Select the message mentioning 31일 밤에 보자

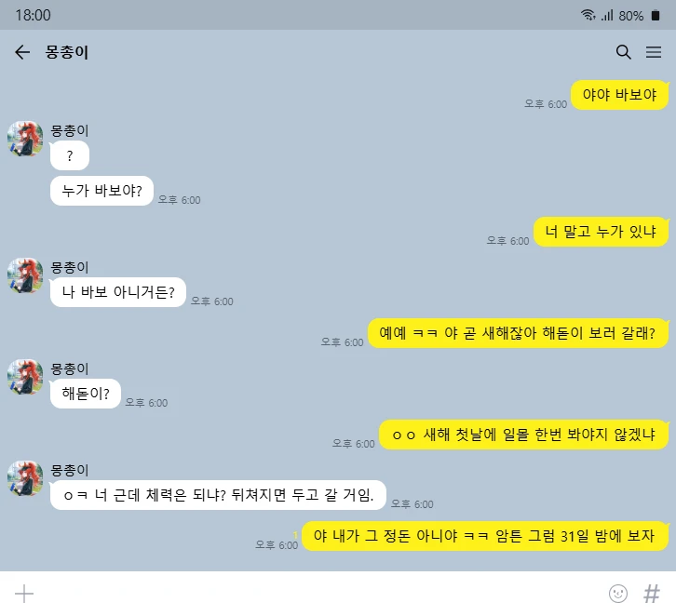(x=485, y=536)
